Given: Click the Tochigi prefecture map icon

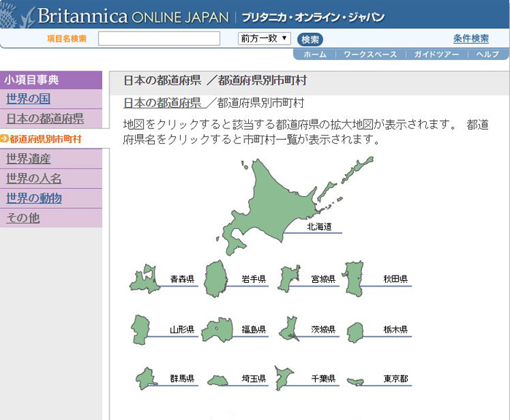Looking at the screenshot, I should tap(355, 332).
